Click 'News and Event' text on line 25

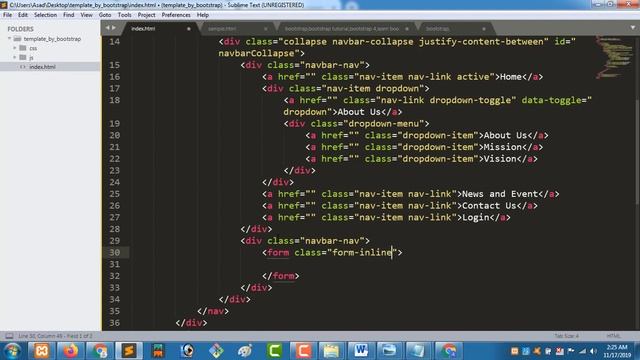[500, 194]
